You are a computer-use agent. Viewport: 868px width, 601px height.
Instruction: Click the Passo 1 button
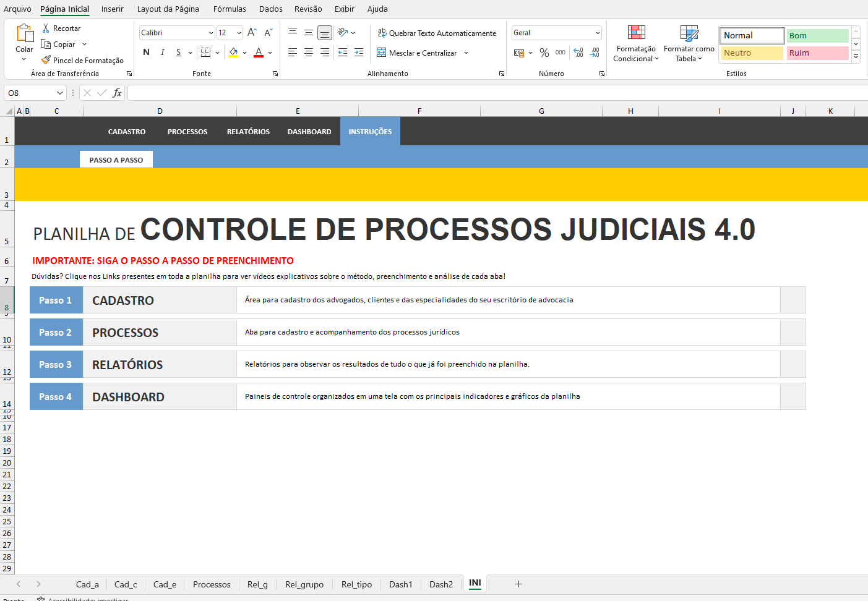tap(56, 300)
